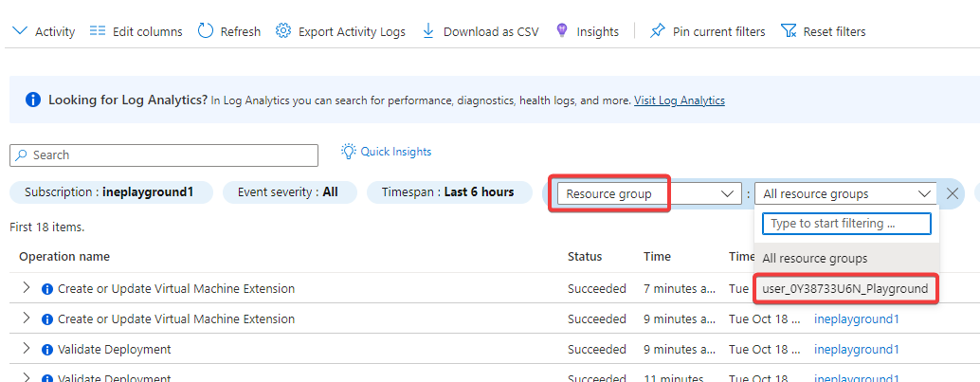Expand the Activity dropdown chevron
The width and height of the screenshot is (980, 382).
[20, 31]
